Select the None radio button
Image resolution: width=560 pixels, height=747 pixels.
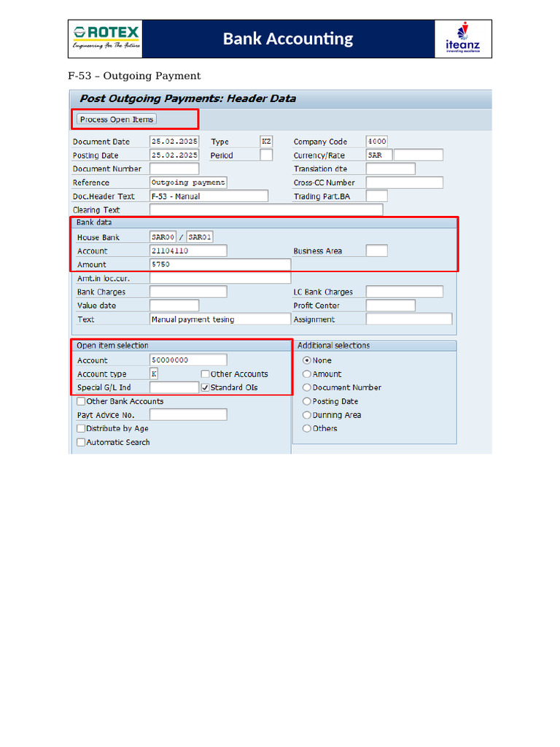click(x=307, y=360)
